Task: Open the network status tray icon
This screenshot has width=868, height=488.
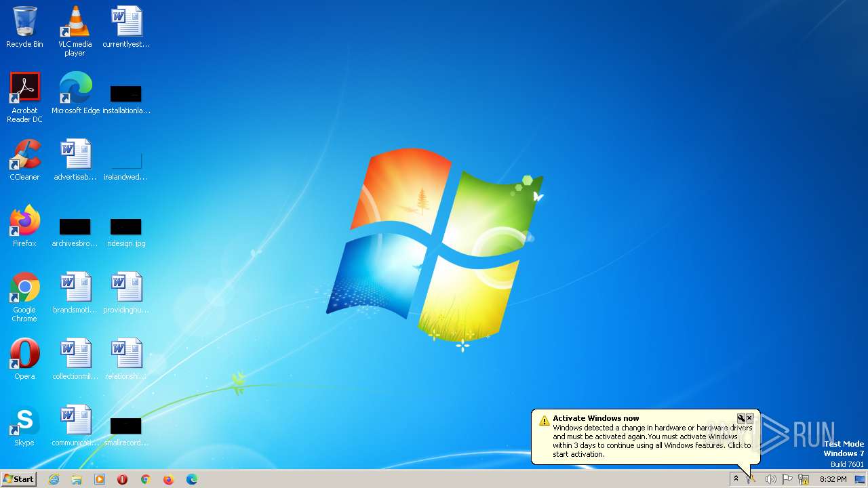Action: point(804,479)
